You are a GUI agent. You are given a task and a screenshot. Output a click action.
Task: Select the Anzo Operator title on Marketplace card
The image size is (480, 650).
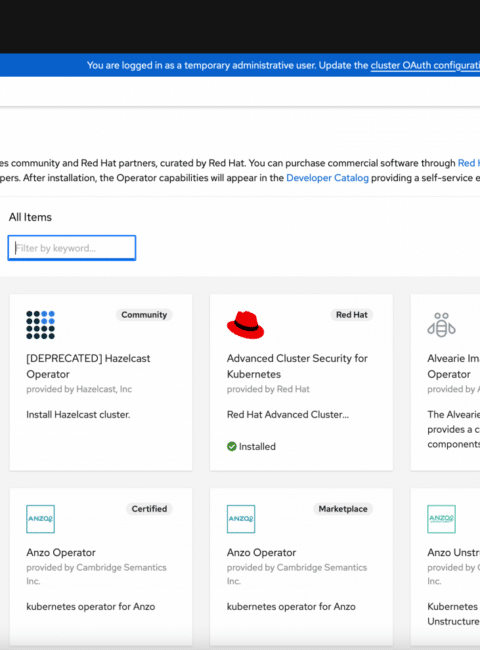(x=262, y=553)
